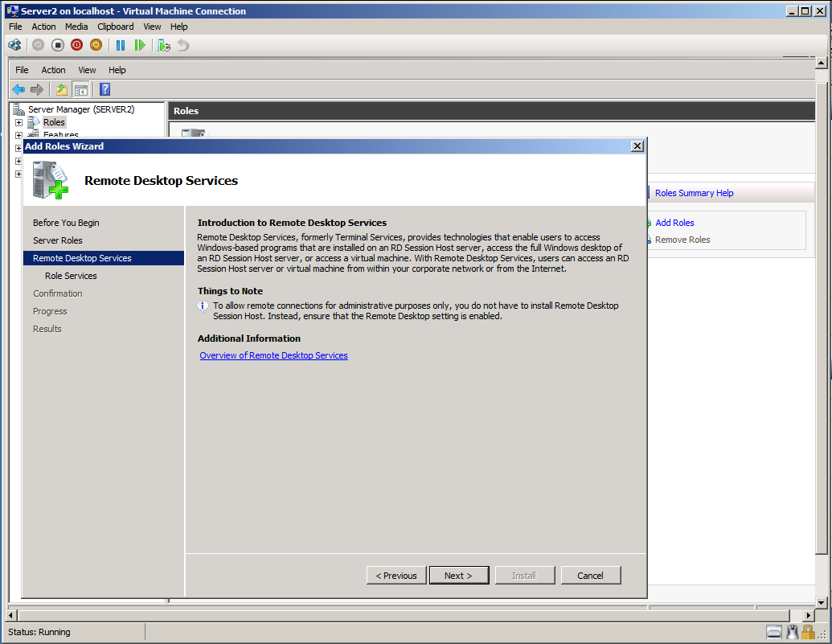Click the mouse status bar icon
The width and height of the screenshot is (832, 644).
(x=792, y=632)
